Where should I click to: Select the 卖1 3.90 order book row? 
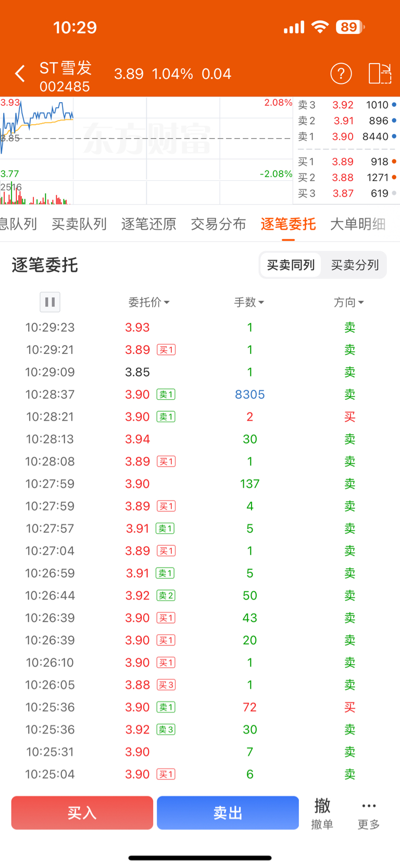[346, 137]
